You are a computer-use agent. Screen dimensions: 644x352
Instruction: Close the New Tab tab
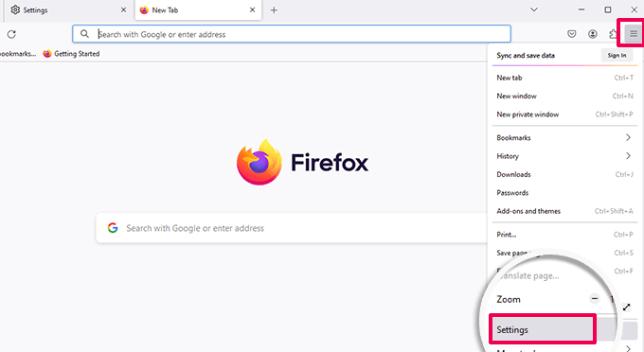coord(252,9)
